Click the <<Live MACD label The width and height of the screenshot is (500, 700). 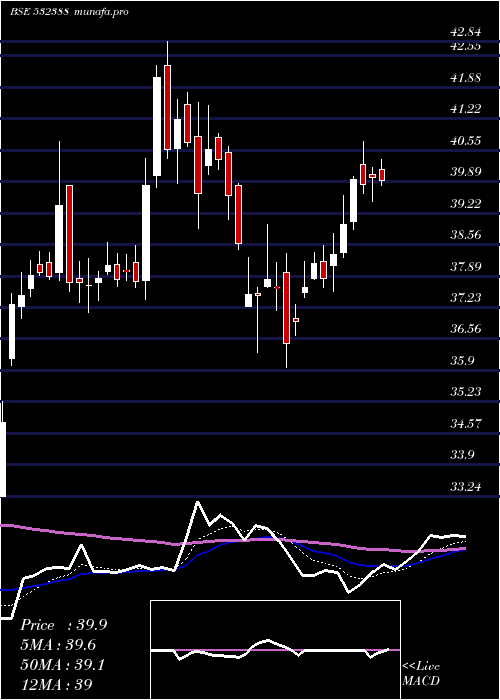pyautogui.click(x=421, y=674)
